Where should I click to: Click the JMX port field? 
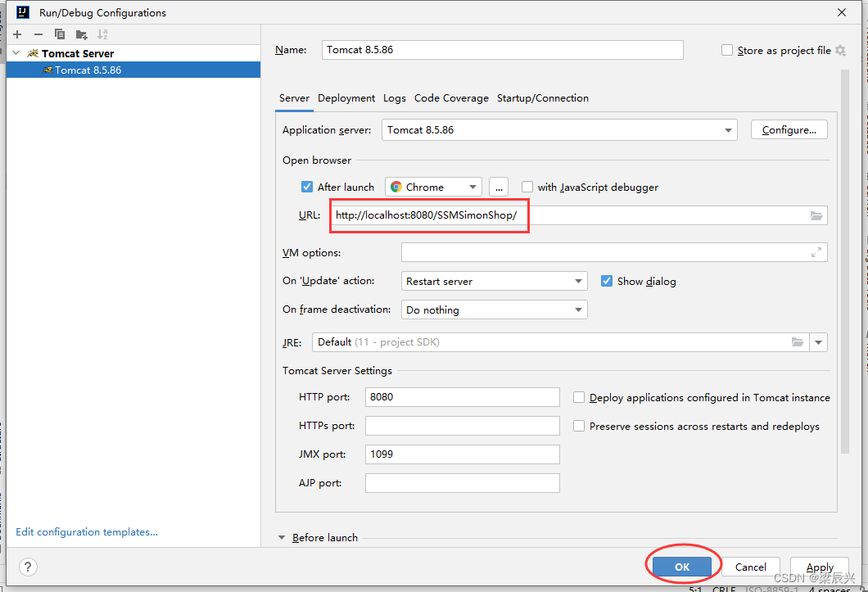coord(462,454)
